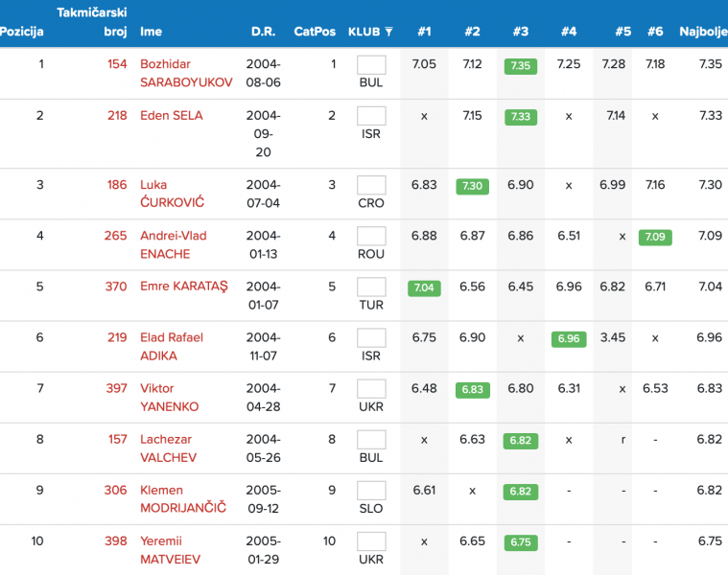Click the green 7.09 badge in attempt #6
728x575 pixels.
pos(655,237)
